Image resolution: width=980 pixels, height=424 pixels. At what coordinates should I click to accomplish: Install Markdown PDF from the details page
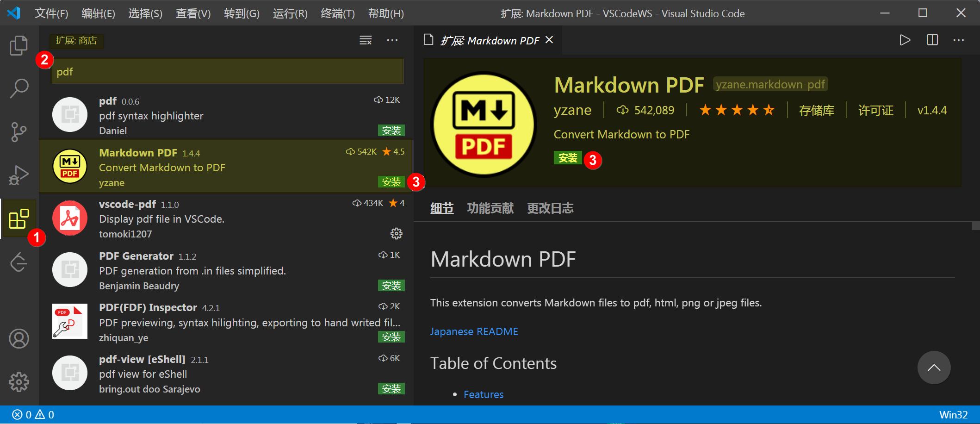pos(568,158)
